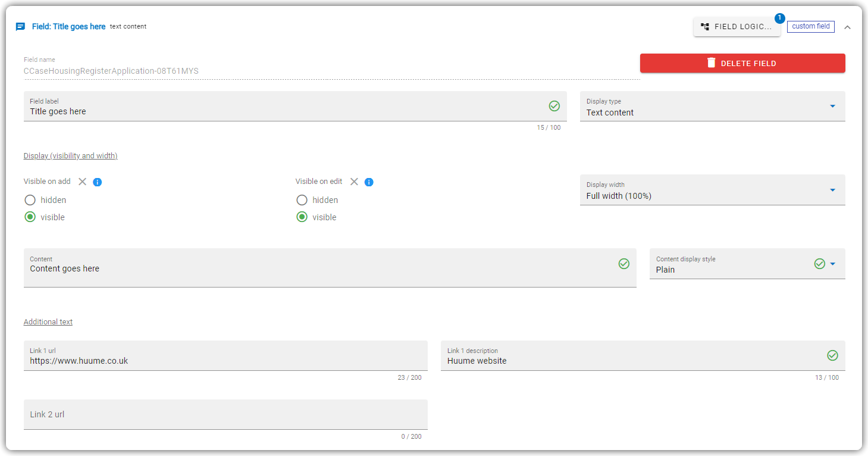Click the Content field validation checkmark
This screenshot has width=868, height=456.
624,264
